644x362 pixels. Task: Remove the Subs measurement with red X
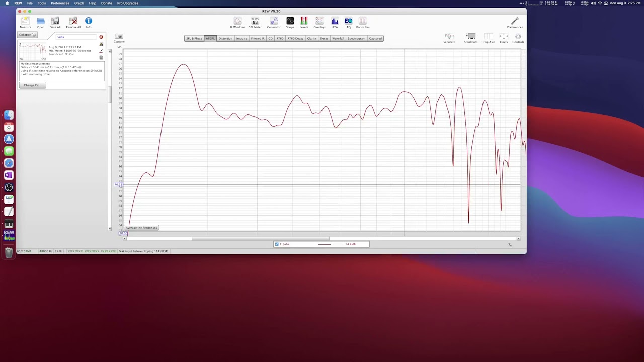[x=101, y=37]
